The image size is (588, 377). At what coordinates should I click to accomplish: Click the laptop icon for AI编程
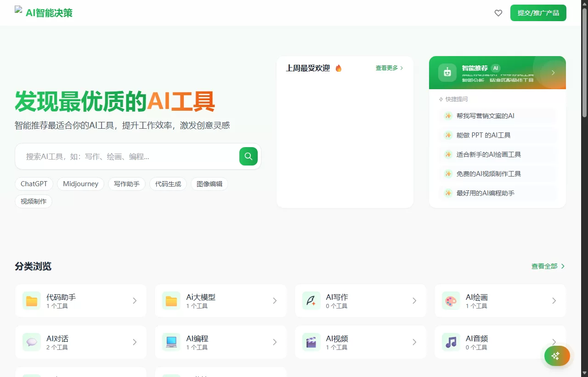(x=171, y=342)
